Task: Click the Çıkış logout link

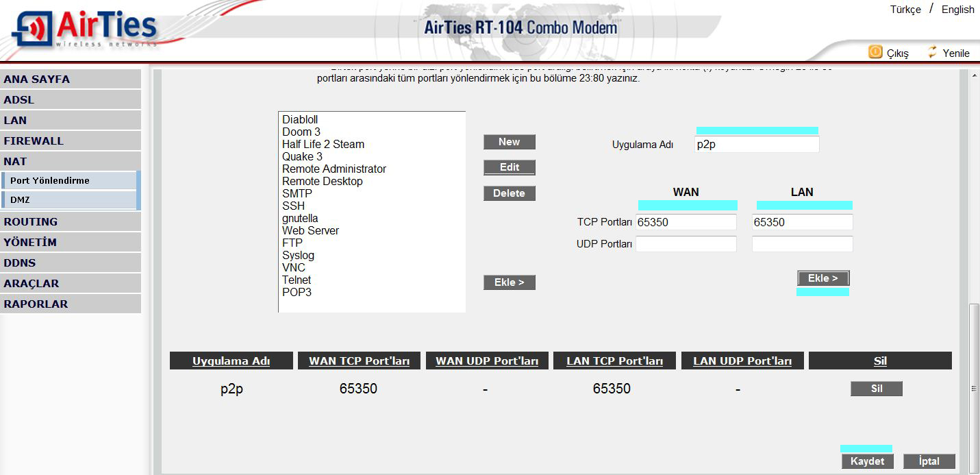Action: (x=898, y=53)
